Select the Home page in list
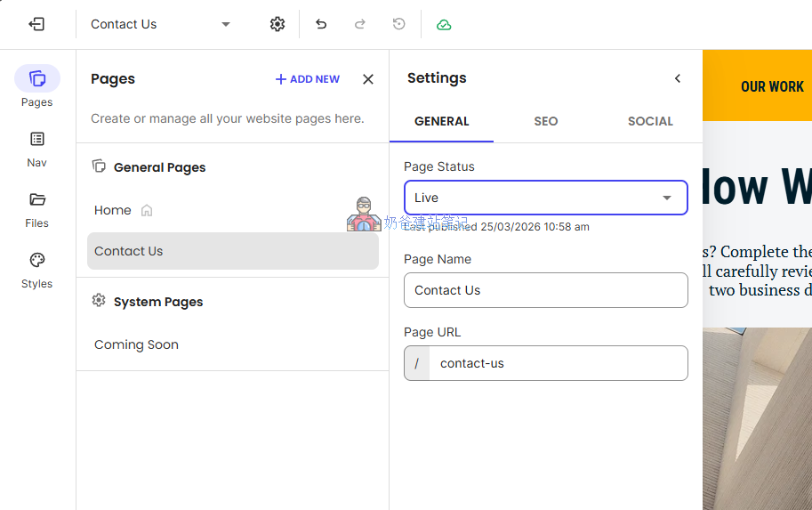The width and height of the screenshot is (812, 510). [113, 210]
